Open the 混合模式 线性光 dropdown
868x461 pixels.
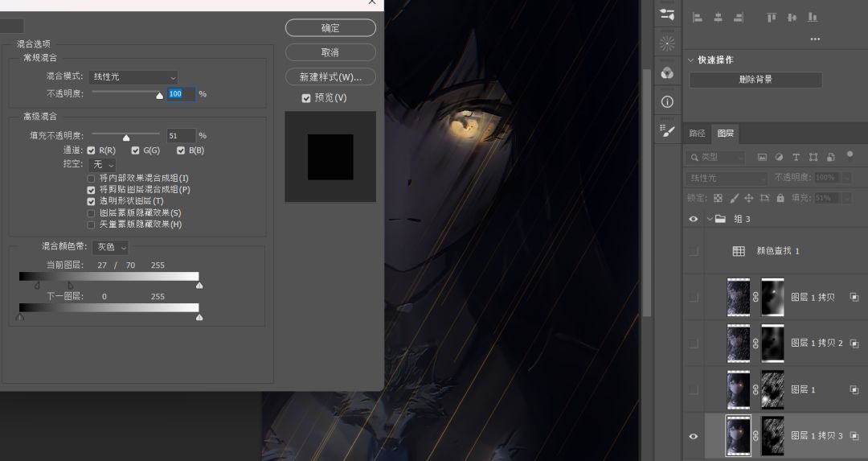tap(133, 77)
